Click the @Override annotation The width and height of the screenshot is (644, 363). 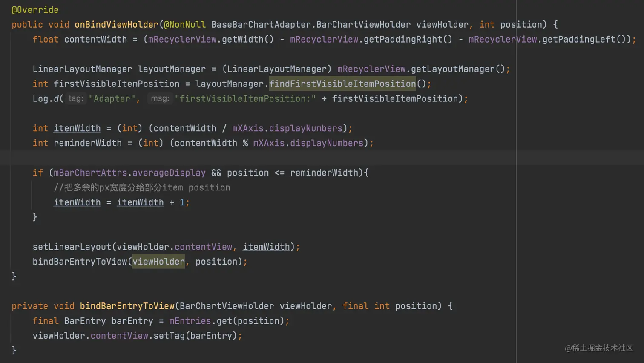35,10
